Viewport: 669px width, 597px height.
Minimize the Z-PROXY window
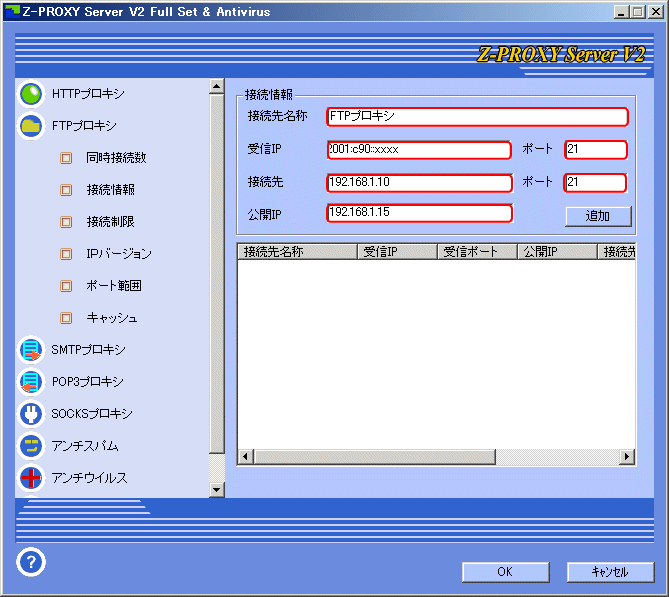(622, 12)
